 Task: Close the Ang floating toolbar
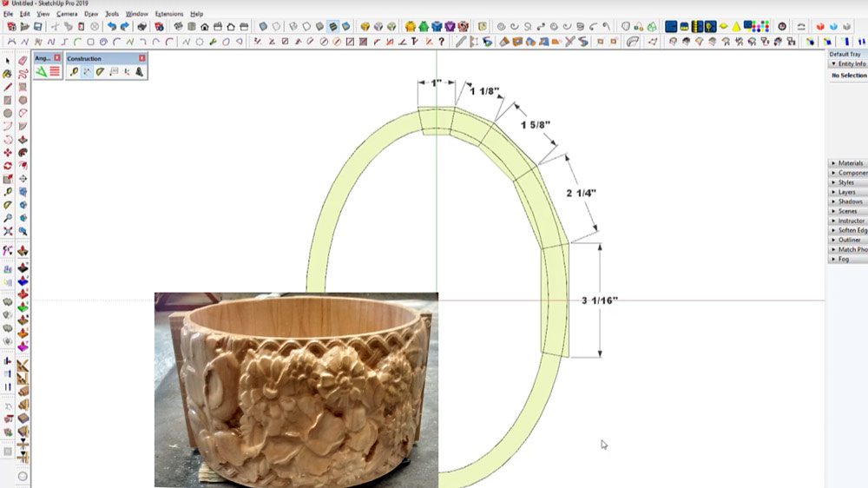(x=57, y=57)
